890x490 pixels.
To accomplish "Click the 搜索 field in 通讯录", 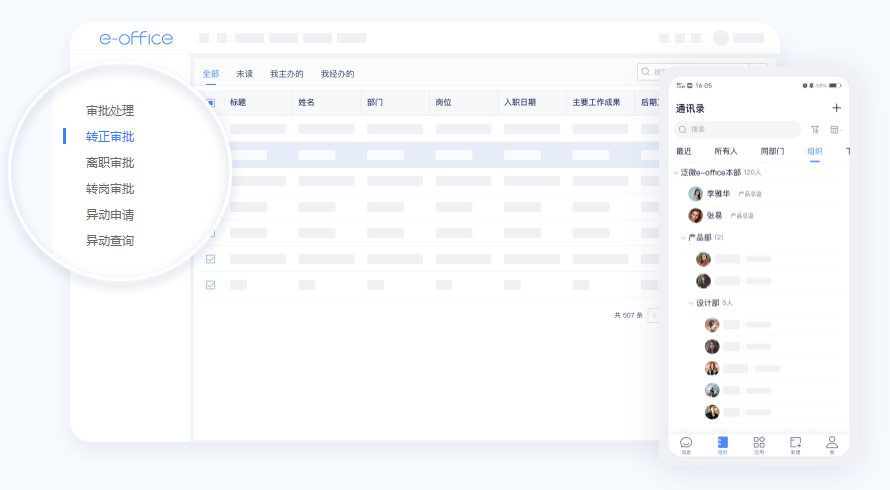I will click(x=740, y=129).
